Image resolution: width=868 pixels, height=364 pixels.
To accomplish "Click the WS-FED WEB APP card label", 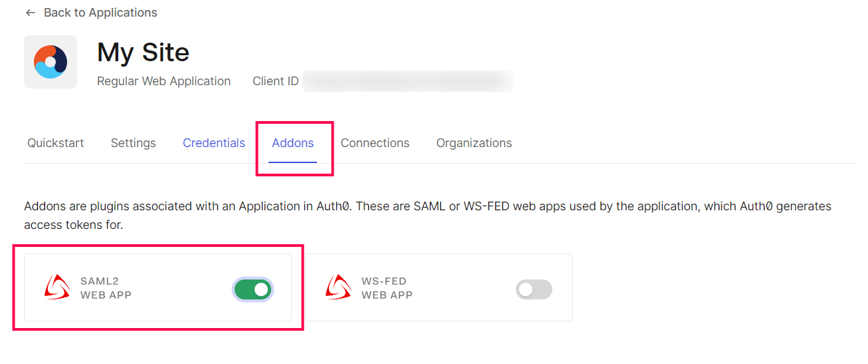I will click(387, 288).
